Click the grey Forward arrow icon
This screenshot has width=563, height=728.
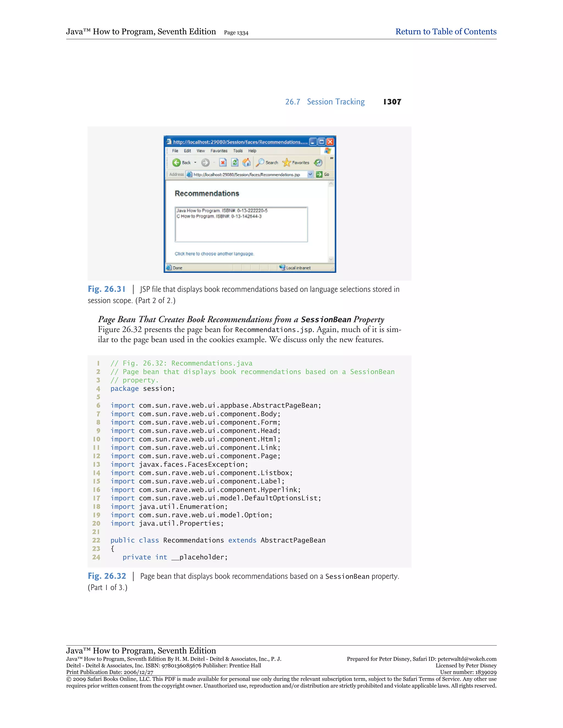205,163
